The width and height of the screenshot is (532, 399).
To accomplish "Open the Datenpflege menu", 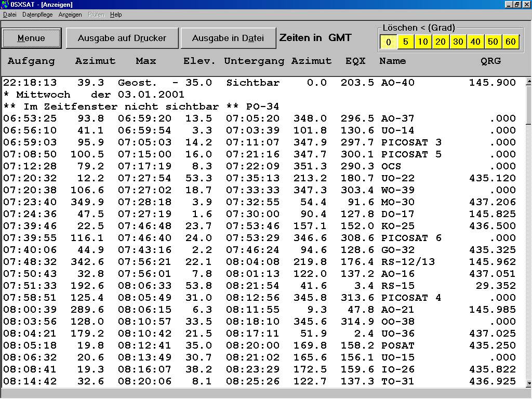I will coord(37,15).
